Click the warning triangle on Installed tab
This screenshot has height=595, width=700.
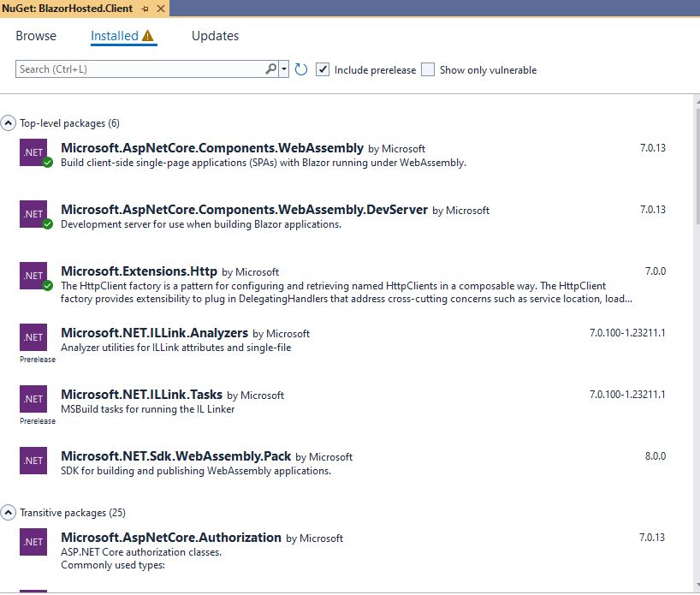click(x=148, y=35)
